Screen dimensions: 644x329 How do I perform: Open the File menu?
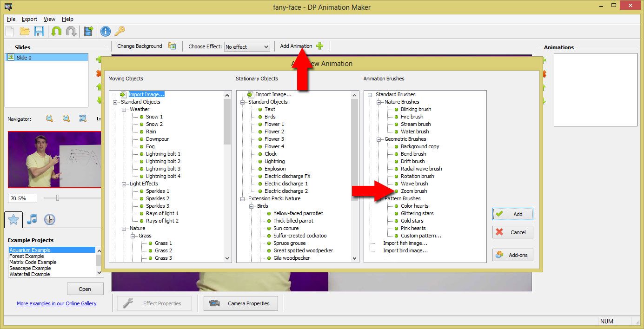11,19
